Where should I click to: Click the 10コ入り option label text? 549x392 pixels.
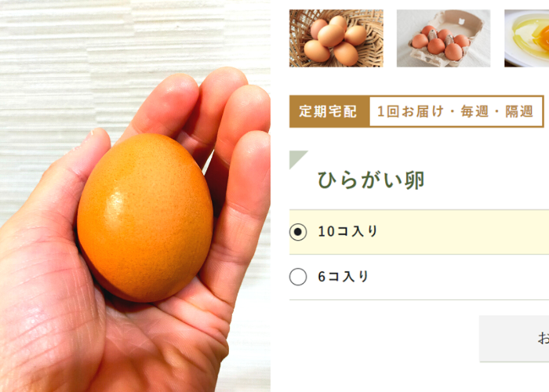coord(347,232)
